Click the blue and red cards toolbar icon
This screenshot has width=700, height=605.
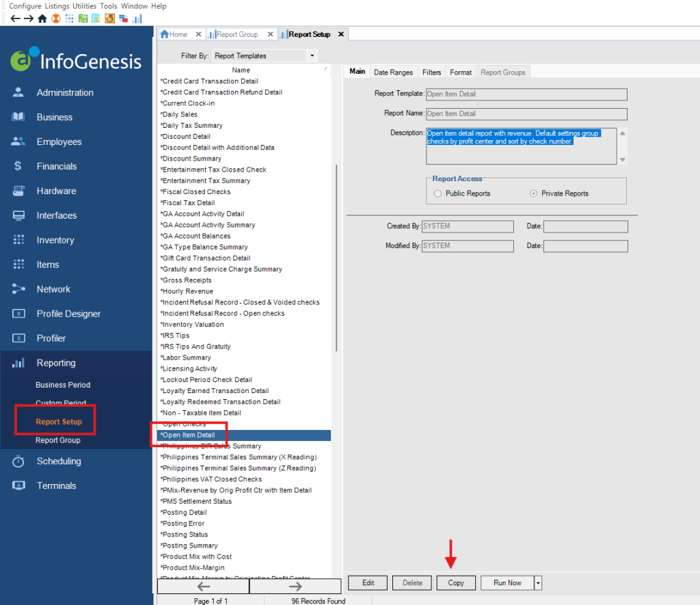[123, 18]
